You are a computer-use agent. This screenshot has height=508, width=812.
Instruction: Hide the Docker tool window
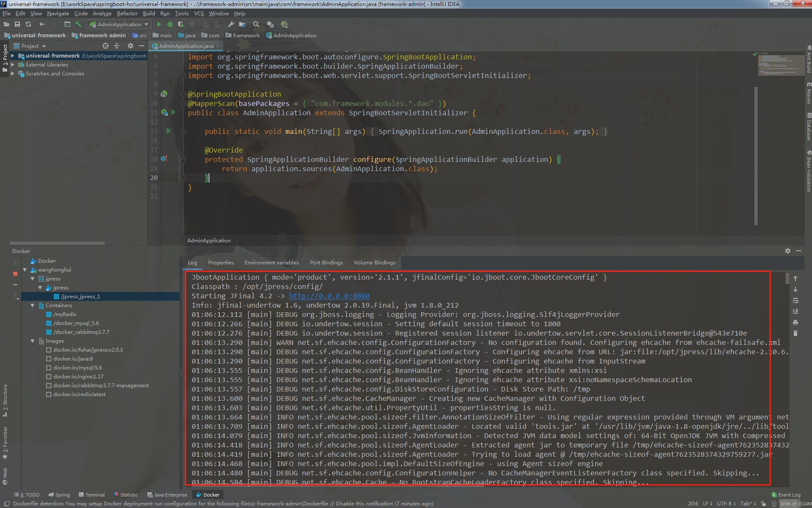coord(799,251)
